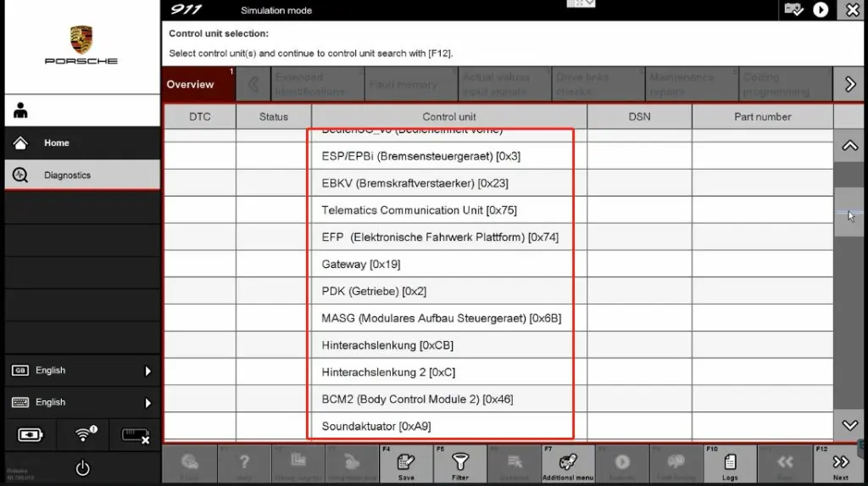Open the Filter funnel tool
This screenshot has height=486, width=868.
[459, 464]
